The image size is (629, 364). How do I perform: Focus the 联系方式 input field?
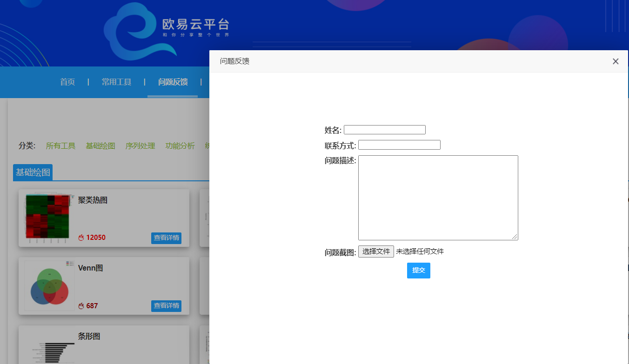[x=399, y=145]
